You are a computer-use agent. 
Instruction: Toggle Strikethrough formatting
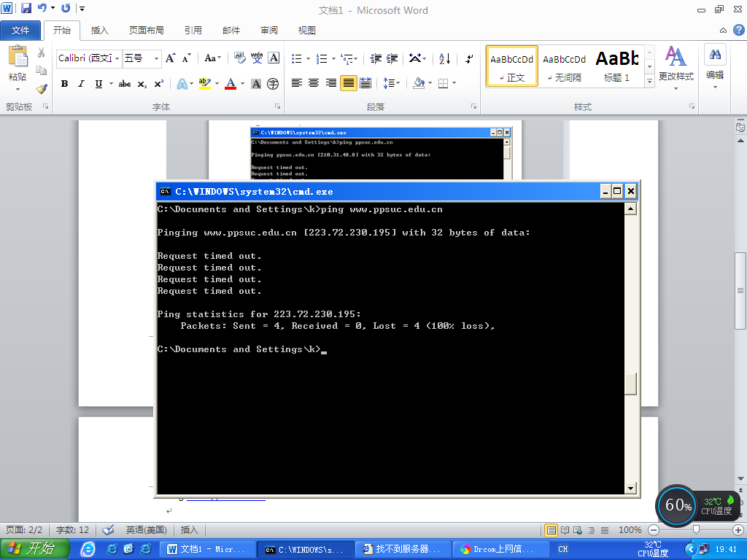(x=124, y=84)
